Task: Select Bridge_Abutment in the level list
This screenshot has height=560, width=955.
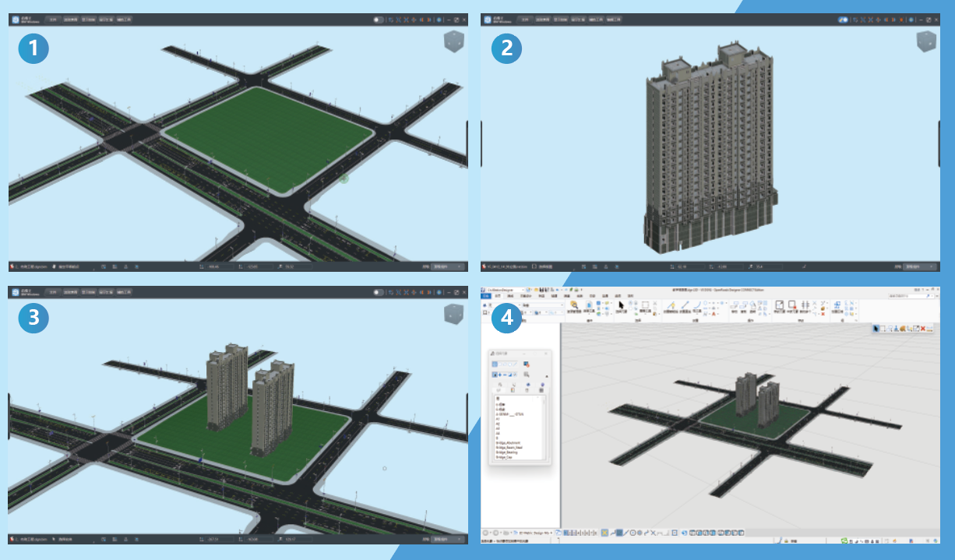Action: [x=508, y=443]
